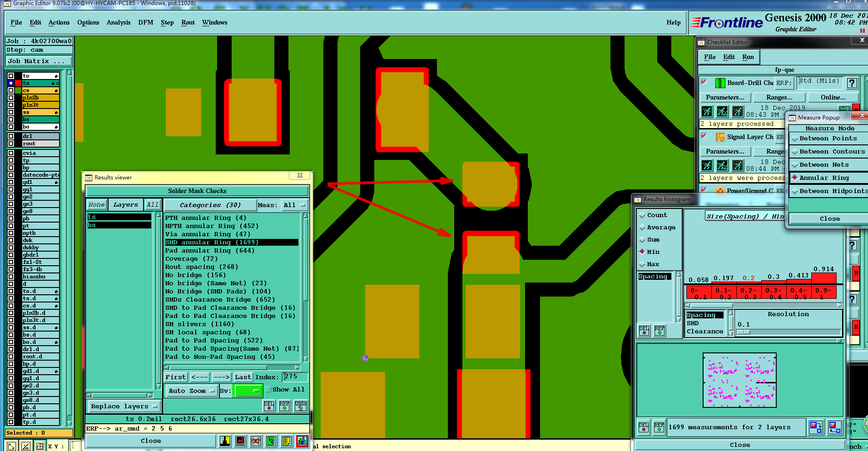Click the board overview thumbnail in histogram
Viewport: 868px width, 451px height.
pyautogui.click(x=739, y=381)
